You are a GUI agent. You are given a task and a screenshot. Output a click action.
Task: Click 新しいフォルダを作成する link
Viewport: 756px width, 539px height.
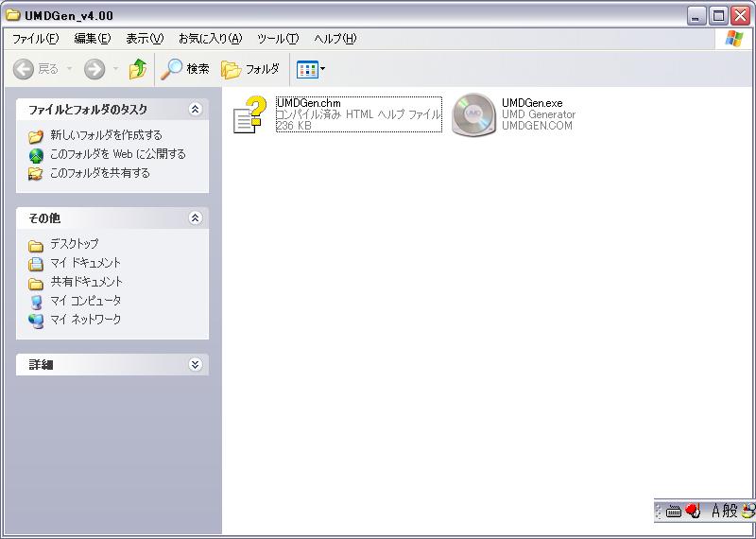point(106,135)
